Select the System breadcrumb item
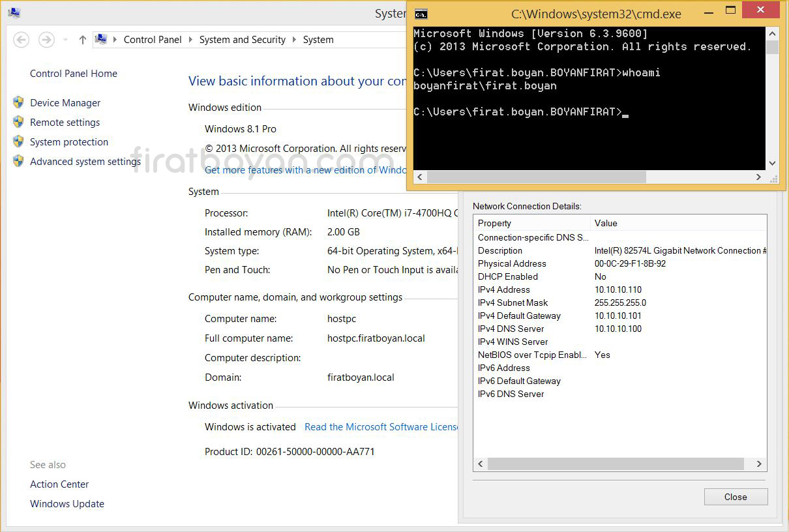789x532 pixels. coord(318,40)
